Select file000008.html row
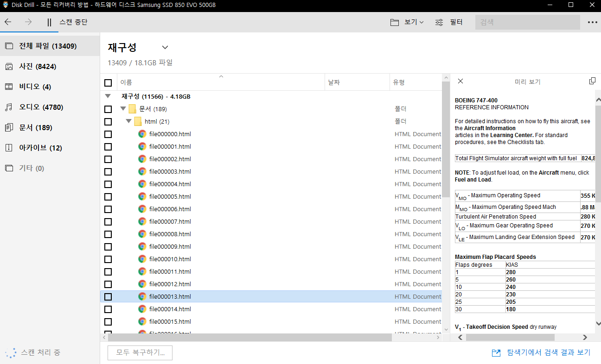Image resolution: width=601 pixels, height=364 pixels. [271, 234]
